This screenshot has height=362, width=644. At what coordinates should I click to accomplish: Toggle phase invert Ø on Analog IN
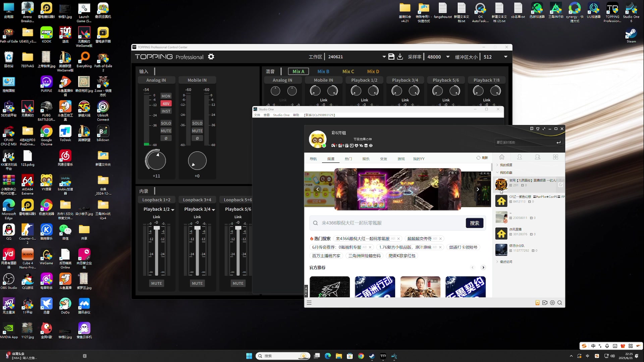click(x=166, y=138)
